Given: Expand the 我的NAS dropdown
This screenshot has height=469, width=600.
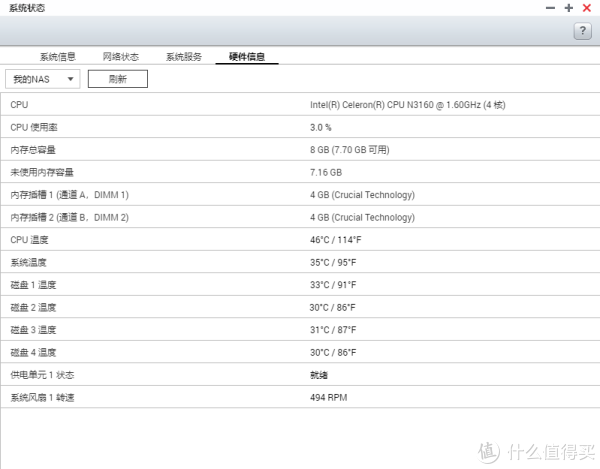Looking at the screenshot, I should click(42, 79).
